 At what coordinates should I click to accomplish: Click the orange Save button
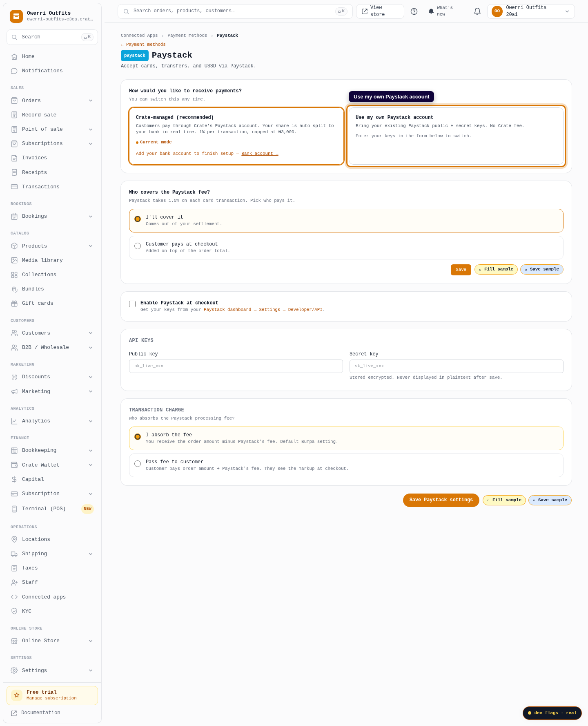click(x=461, y=270)
